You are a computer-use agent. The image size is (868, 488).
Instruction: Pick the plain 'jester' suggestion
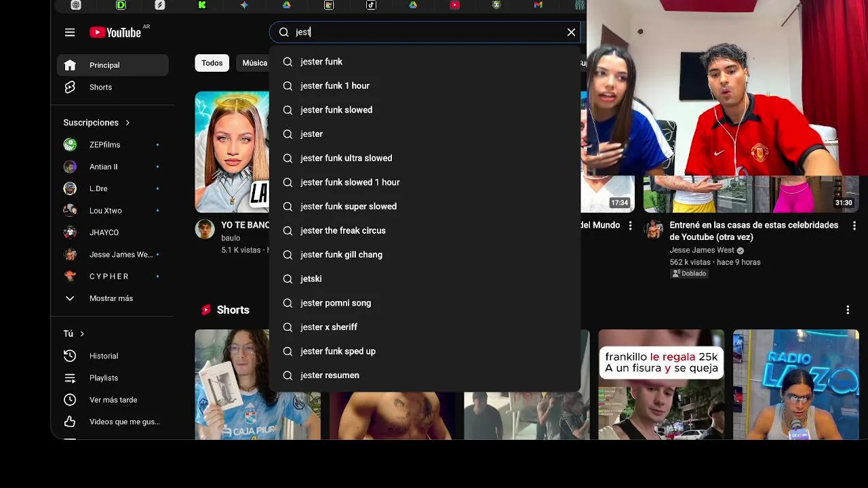425,134
